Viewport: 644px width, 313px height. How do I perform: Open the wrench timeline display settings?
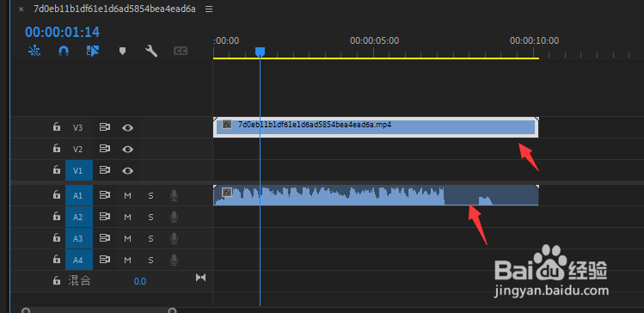click(x=151, y=51)
